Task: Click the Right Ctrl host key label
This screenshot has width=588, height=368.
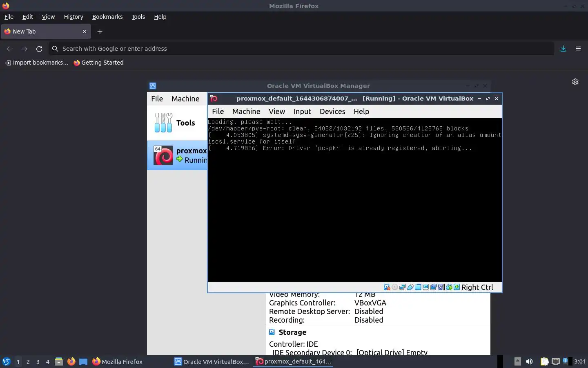Action: coord(477,287)
